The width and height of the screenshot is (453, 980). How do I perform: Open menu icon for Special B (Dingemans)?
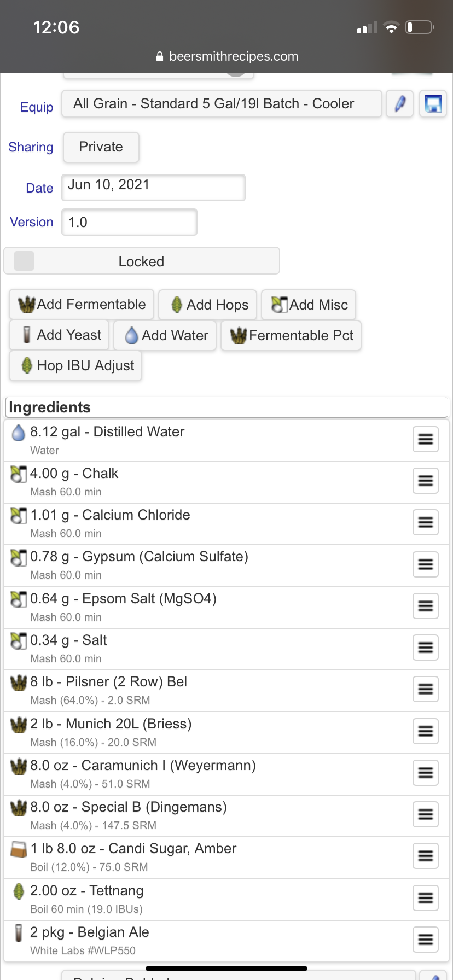[426, 814]
